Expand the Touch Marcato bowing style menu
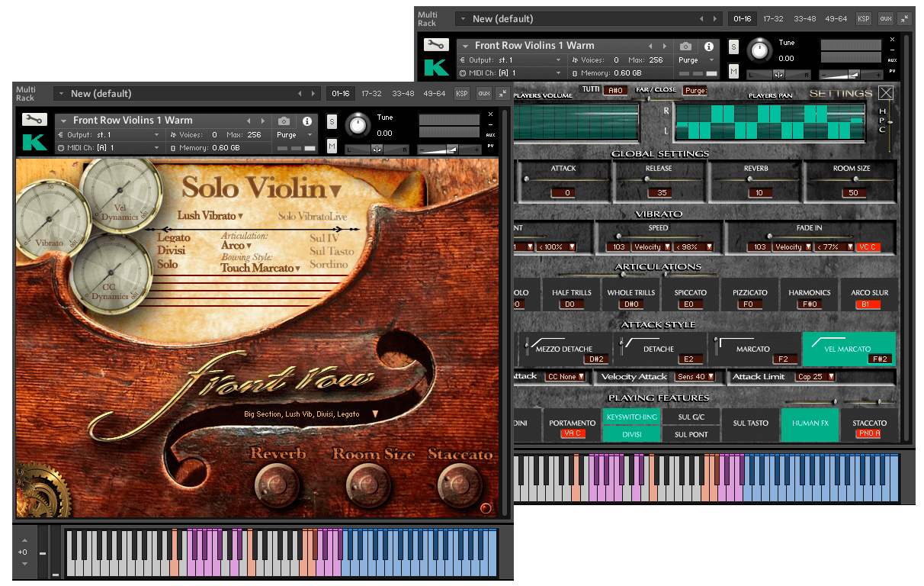This screenshot has width=924, height=586. pyautogui.click(x=298, y=269)
